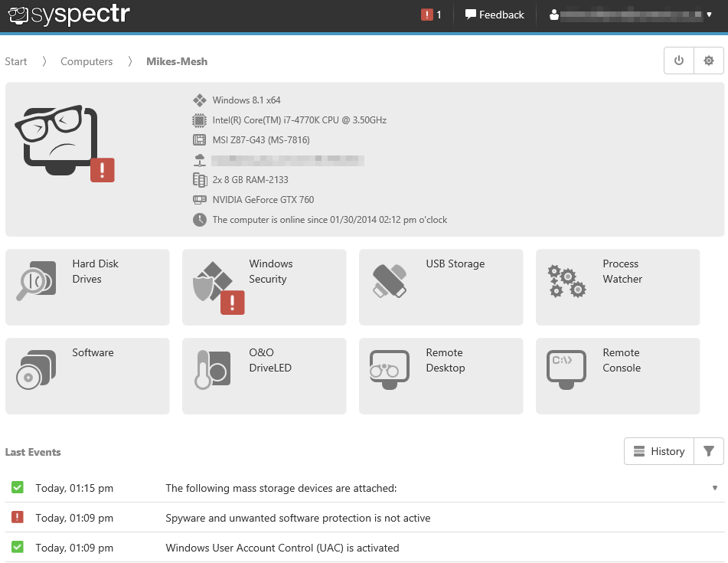The image size is (728, 563).
Task: Navigate to the Computers breadcrumb
Action: pyautogui.click(x=87, y=61)
